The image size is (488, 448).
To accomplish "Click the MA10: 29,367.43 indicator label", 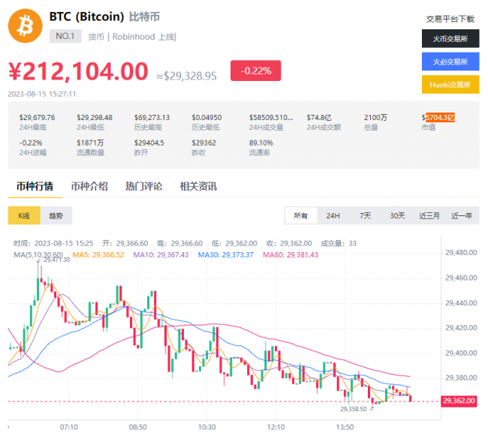I will click(161, 255).
